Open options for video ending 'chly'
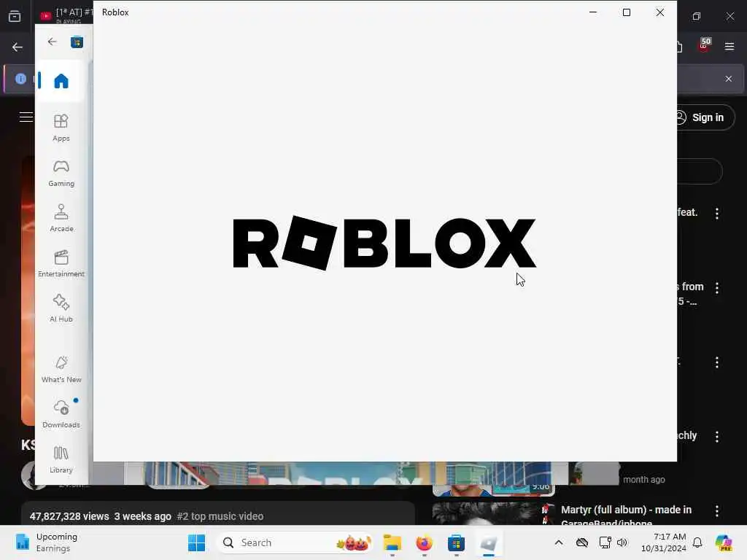Image resolution: width=747 pixels, height=560 pixels. [x=717, y=437]
